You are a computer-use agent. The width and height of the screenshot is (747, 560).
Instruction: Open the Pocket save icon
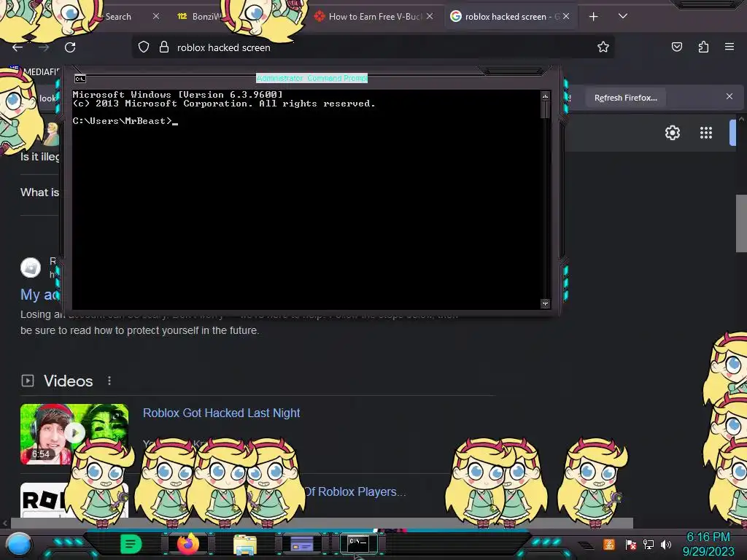coord(677,47)
